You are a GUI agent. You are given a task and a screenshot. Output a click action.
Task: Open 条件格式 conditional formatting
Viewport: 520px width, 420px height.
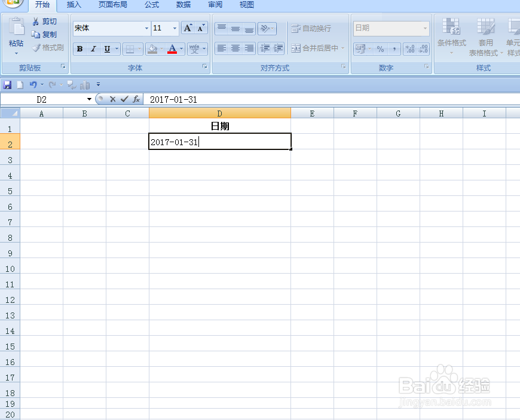(x=451, y=37)
